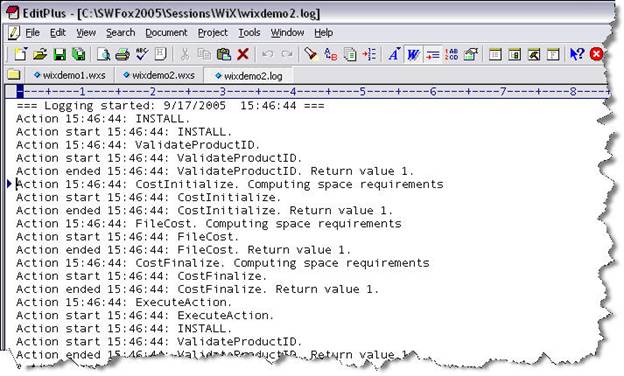
Task: Run the spell check icon
Action: (142, 54)
